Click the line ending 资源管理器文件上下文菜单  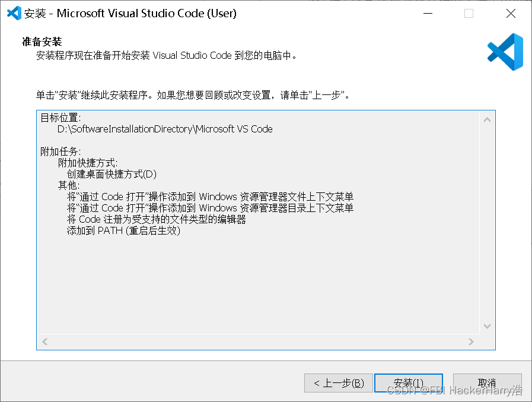pyautogui.click(x=210, y=197)
